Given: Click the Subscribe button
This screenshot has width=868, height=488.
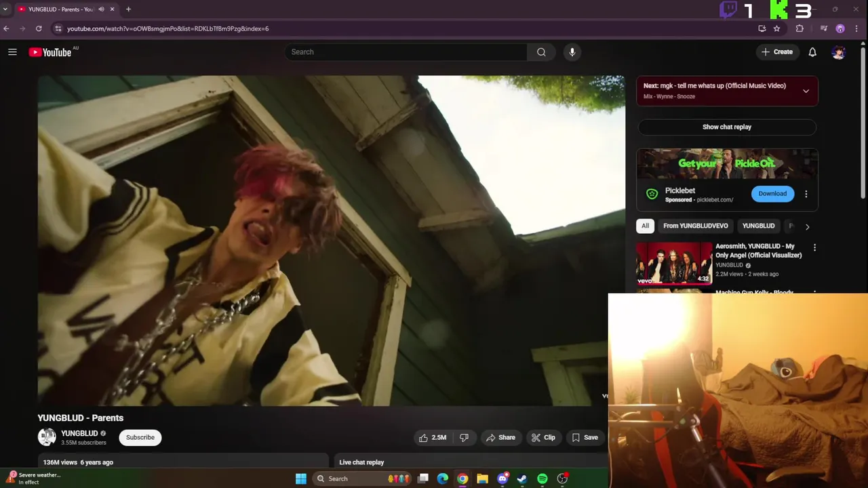Looking at the screenshot, I should pyautogui.click(x=140, y=437).
